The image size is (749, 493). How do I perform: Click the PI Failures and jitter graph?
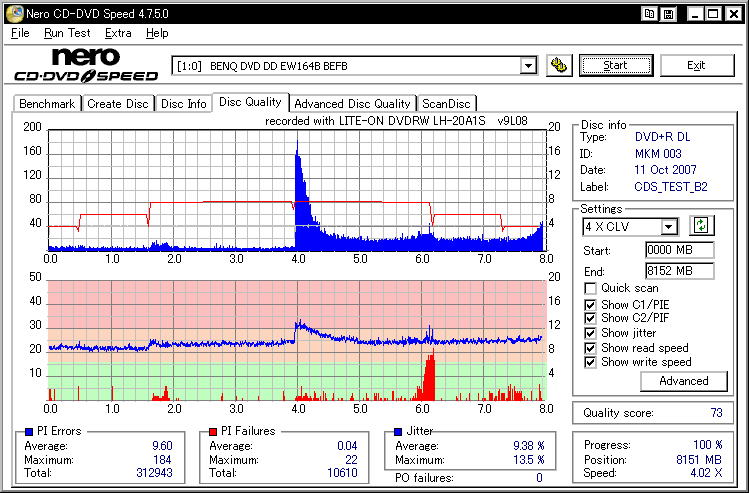[297, 340]
